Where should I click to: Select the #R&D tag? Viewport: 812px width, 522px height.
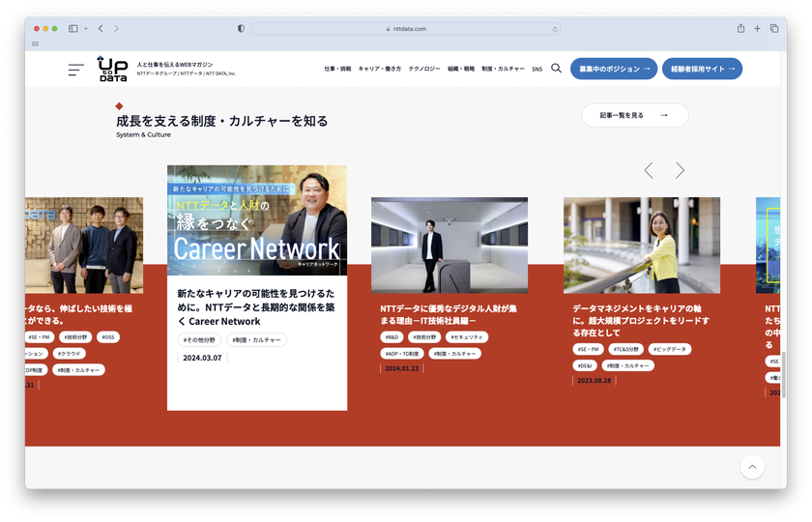392,337
